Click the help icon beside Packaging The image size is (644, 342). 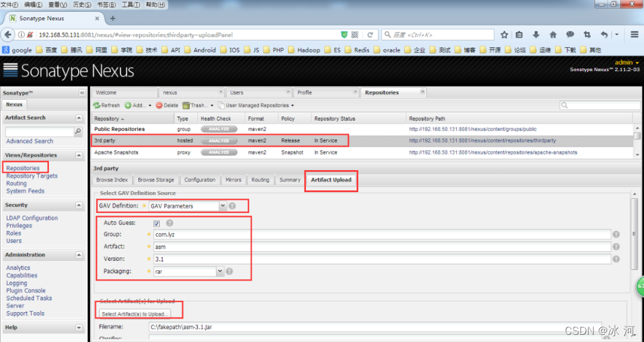click(230, 272)
